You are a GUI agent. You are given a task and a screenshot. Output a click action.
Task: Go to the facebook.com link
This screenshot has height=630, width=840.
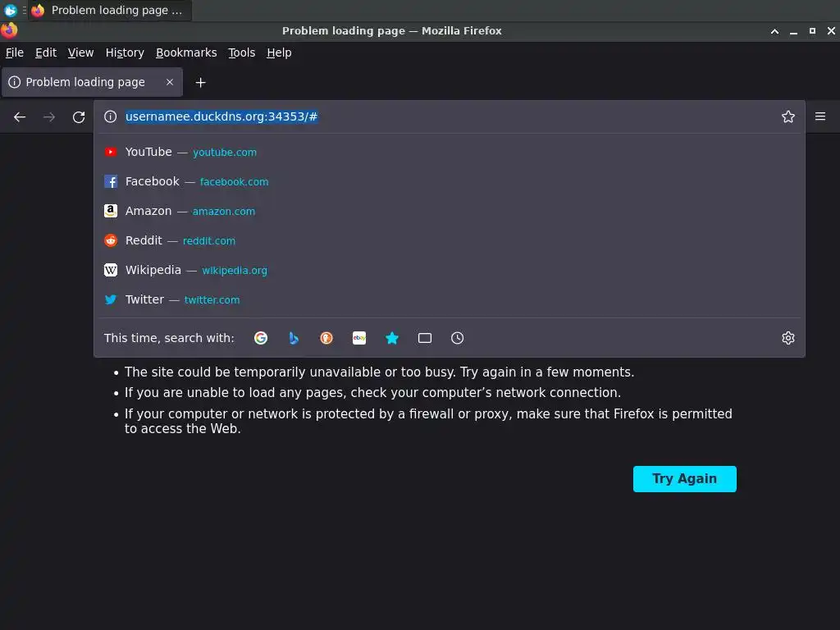234,182
